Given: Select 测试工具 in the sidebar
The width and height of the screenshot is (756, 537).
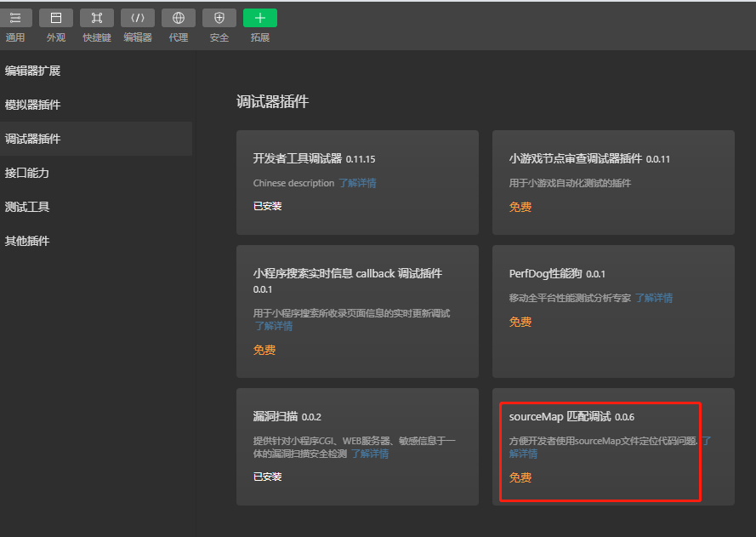Looking at the screenshot, I should [x=96, y=207].
